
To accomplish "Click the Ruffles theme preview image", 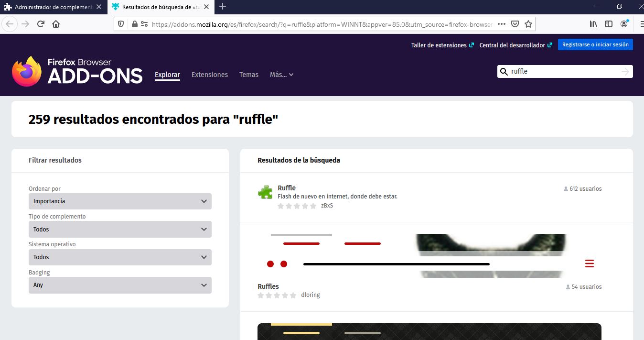I will [429, 256].
